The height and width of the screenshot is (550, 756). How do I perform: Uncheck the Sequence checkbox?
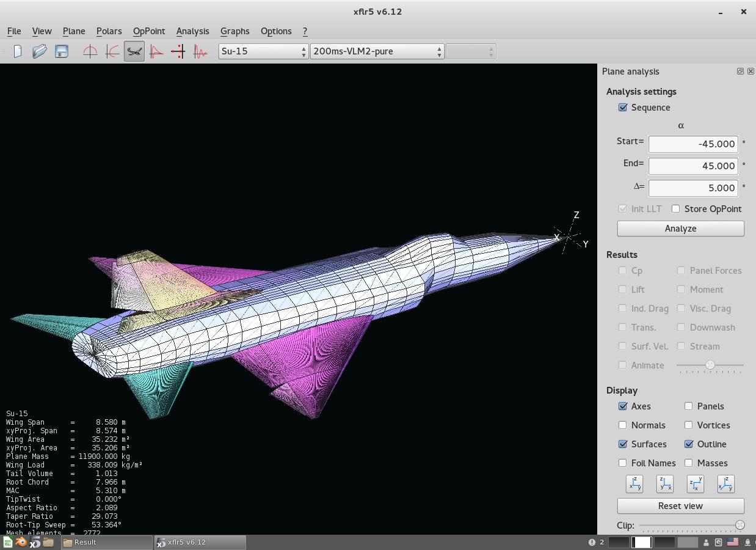coord(623,108)
